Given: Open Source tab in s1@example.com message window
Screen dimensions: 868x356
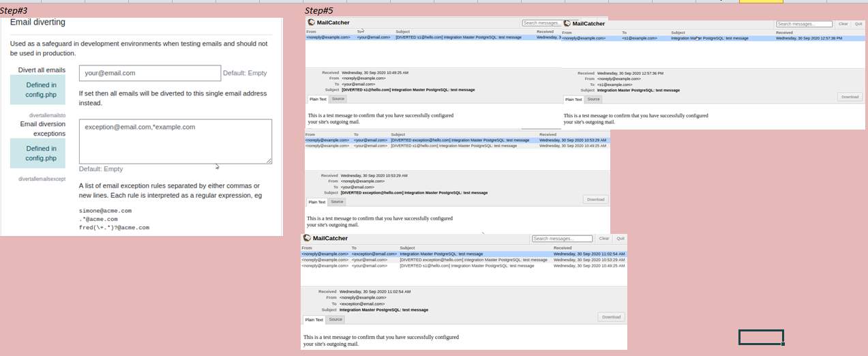Looking at the screenshot, I should click(594, 99).
